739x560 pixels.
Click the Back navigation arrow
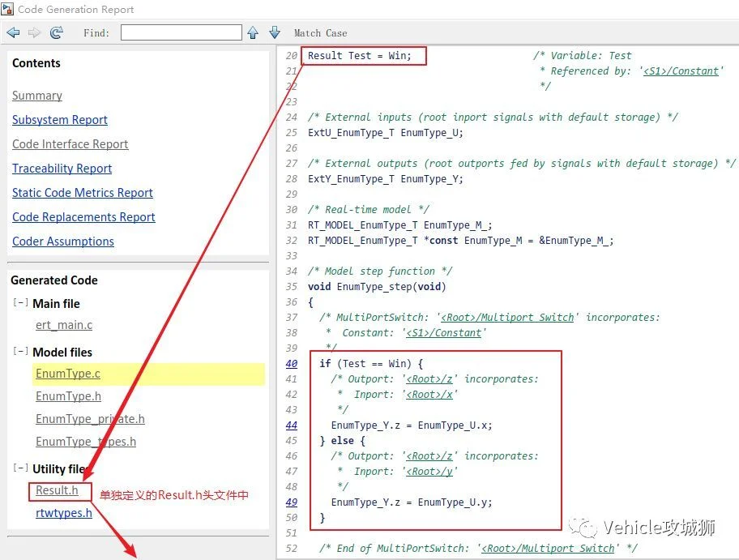pos(13,32)
